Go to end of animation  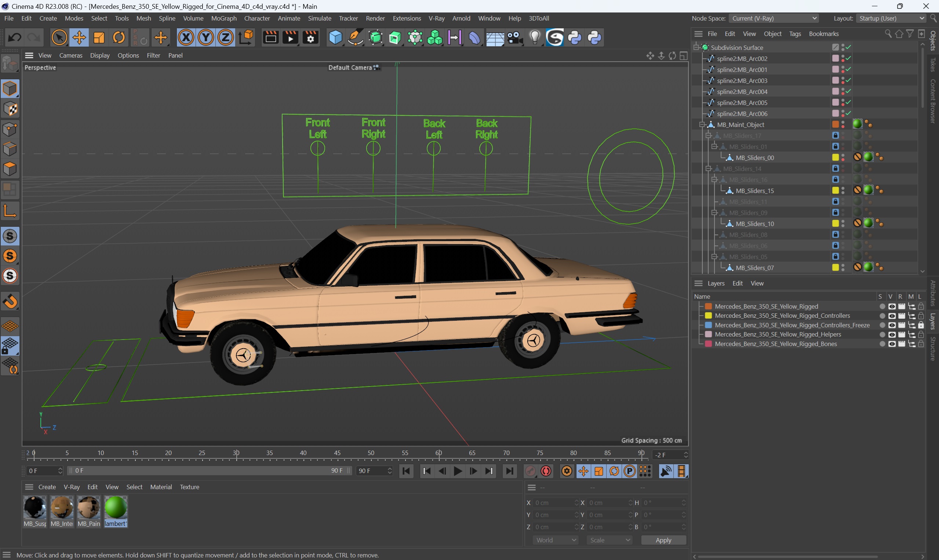[x=509, y=471]
